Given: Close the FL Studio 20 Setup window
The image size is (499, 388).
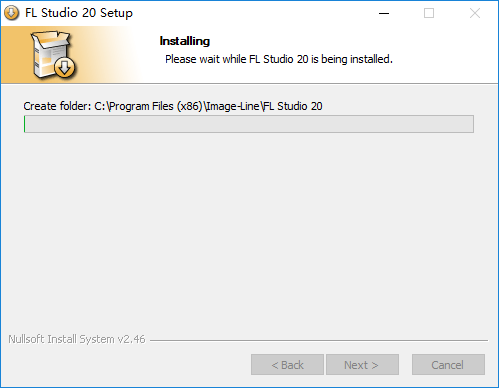Looking at the screenshot, I should click(x=475, y=13).
